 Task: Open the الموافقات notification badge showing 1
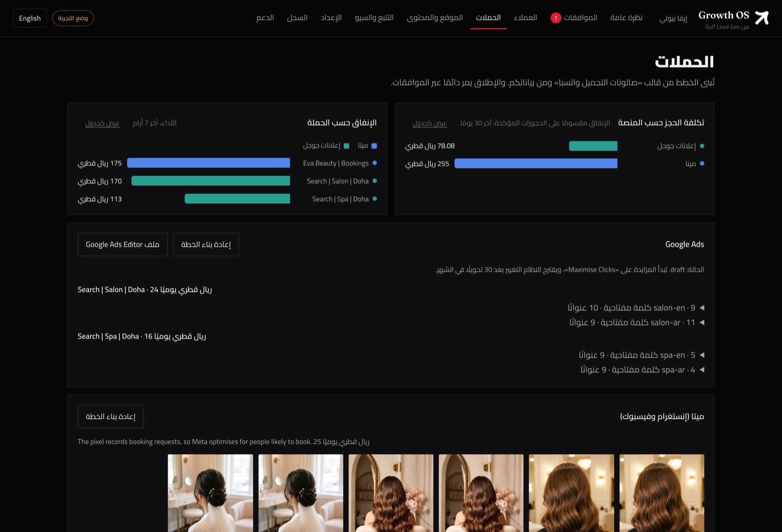pos(555,18)
